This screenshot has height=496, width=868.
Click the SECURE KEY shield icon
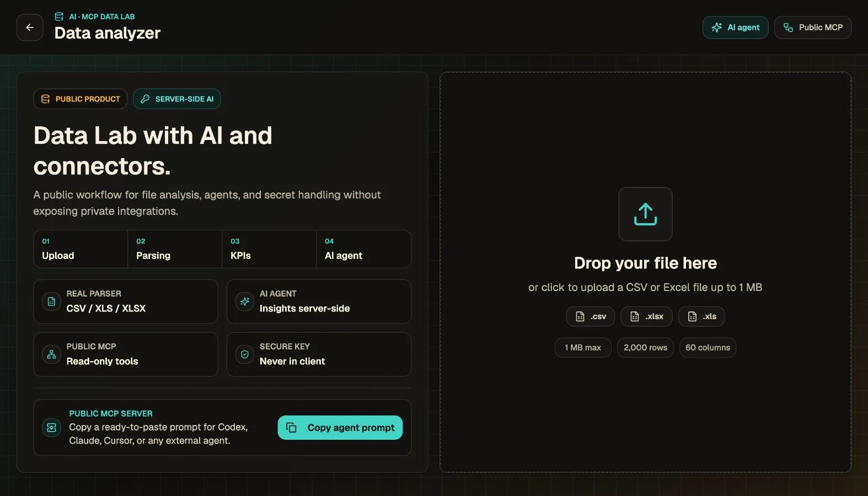(x=244, y=354)
